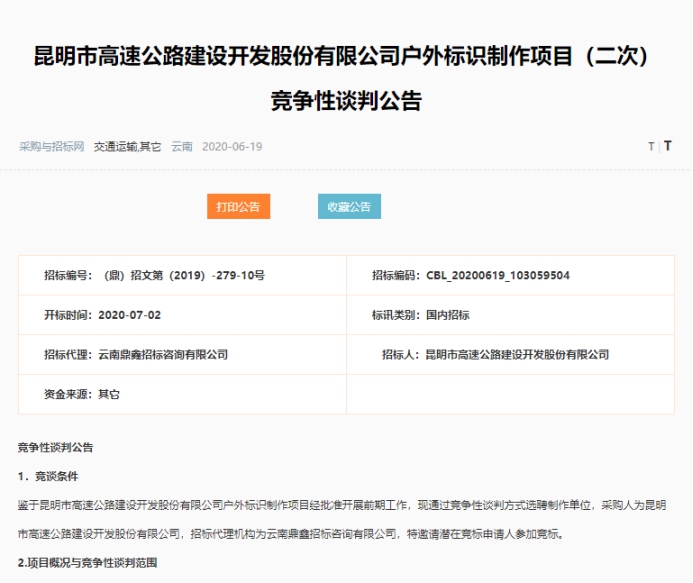Open the 云南 region link
The image size is (693, 583).
[x=182, y=146]
